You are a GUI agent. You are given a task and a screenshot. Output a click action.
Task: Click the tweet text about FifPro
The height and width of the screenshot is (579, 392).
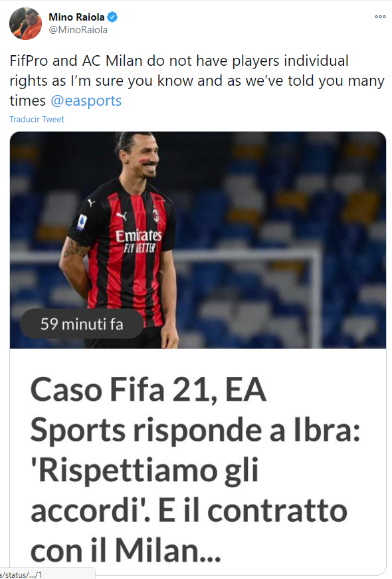click(x=197, y=80)
